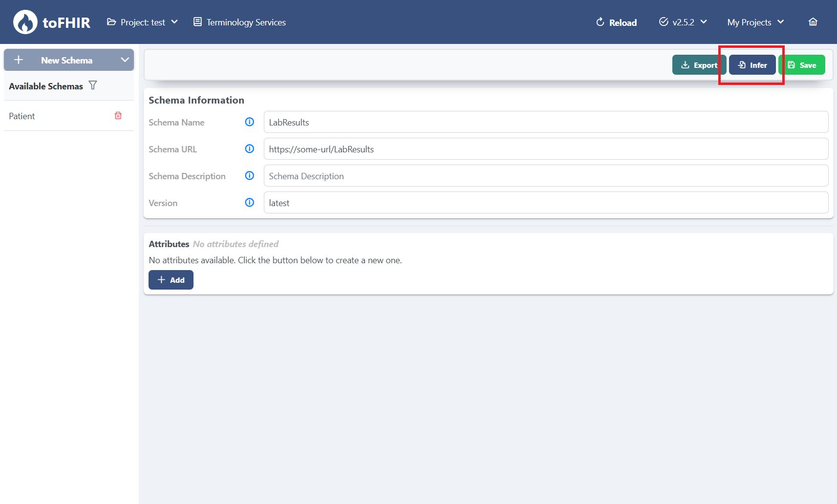This screenshot has width=837, height=504.
Task: Click the info icon beside Schema Description
Action: click(x=249, y=175)
